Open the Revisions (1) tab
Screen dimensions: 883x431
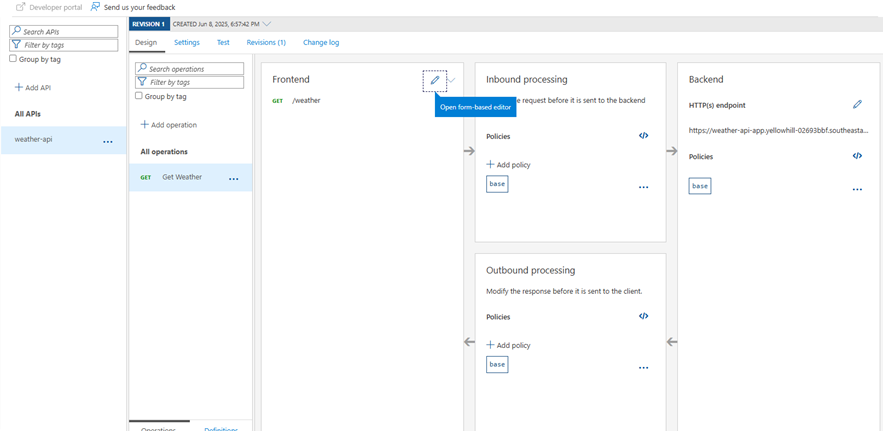[266, 42]
